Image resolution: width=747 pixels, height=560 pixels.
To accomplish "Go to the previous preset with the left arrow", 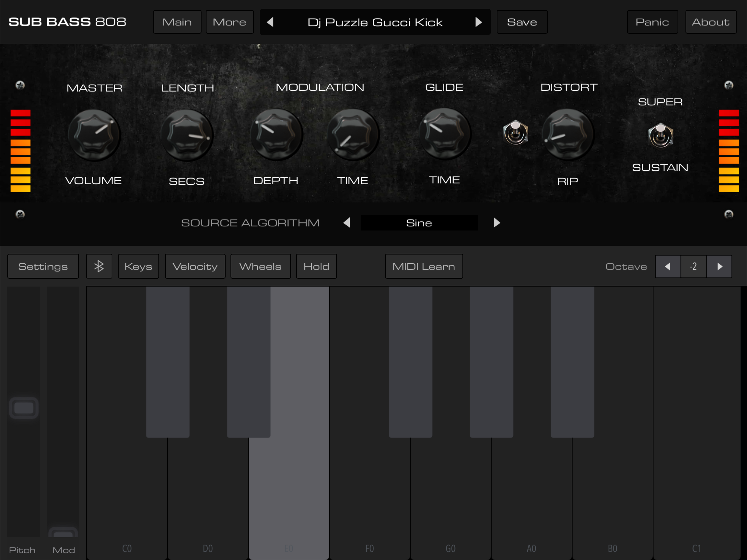I will 270,22.
